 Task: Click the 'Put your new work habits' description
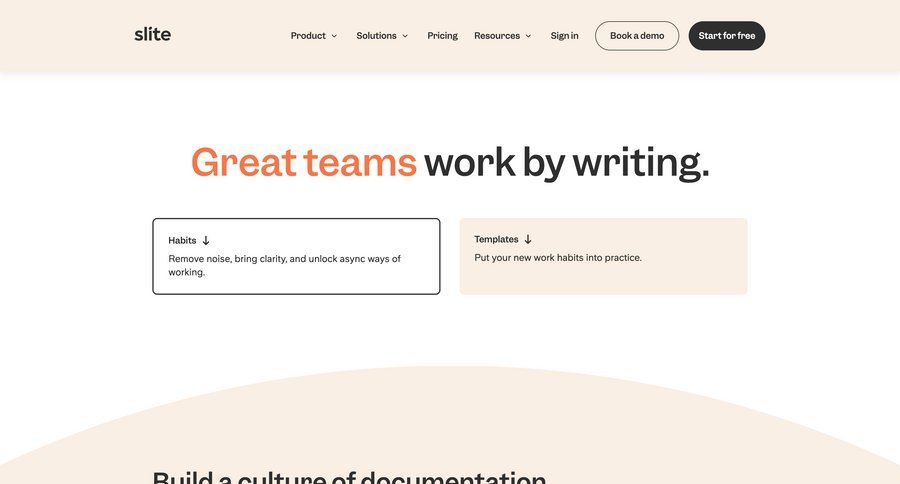point(558,257)
